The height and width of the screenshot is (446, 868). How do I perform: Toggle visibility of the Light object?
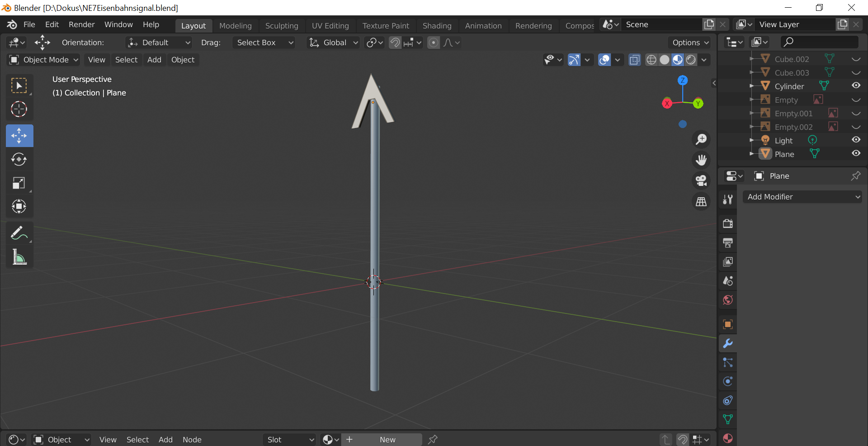pyautogui.click(x=856, y=140)
